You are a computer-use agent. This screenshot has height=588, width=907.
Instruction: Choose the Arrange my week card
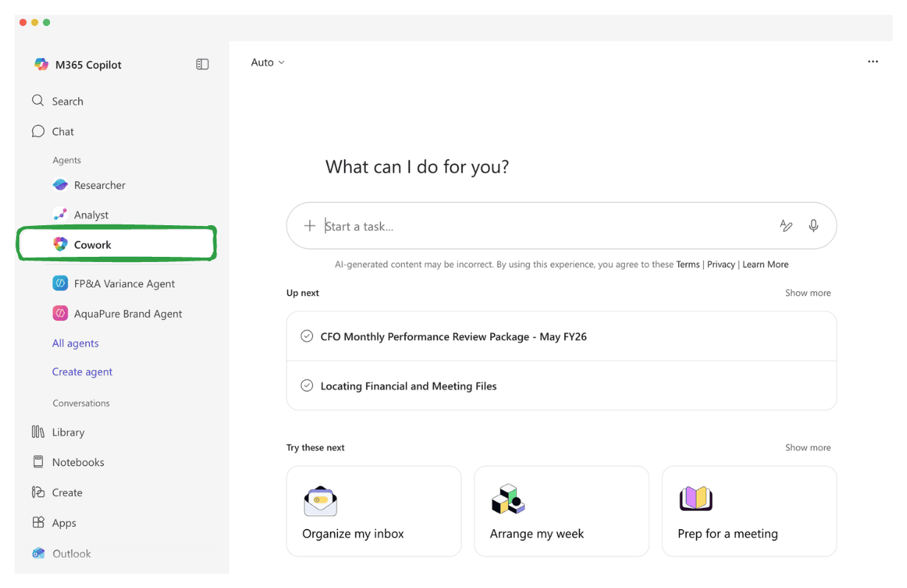(562, 511)
